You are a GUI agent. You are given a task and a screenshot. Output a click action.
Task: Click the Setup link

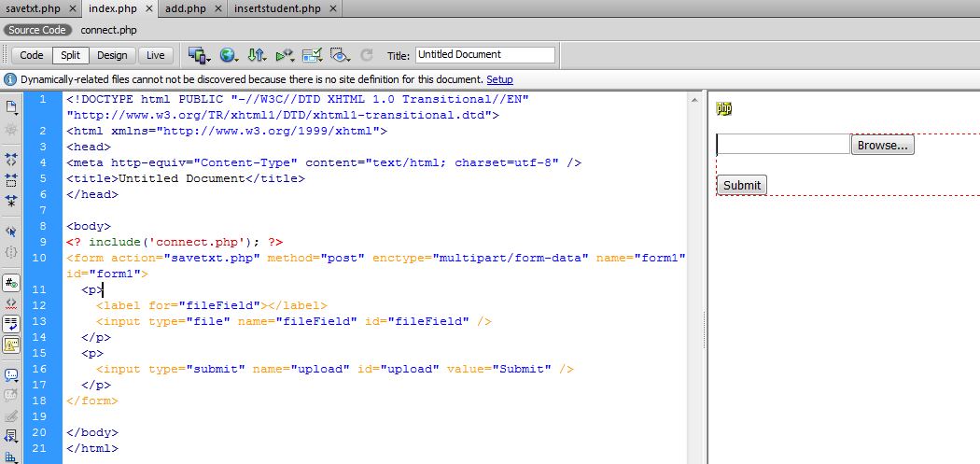click(499, 79)
